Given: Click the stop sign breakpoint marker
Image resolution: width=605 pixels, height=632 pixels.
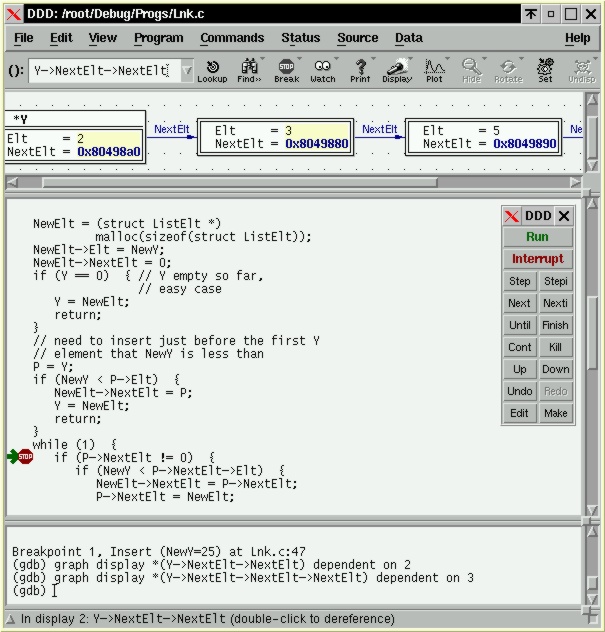Looking at the screenshot, I should click(x=25, y=457).
